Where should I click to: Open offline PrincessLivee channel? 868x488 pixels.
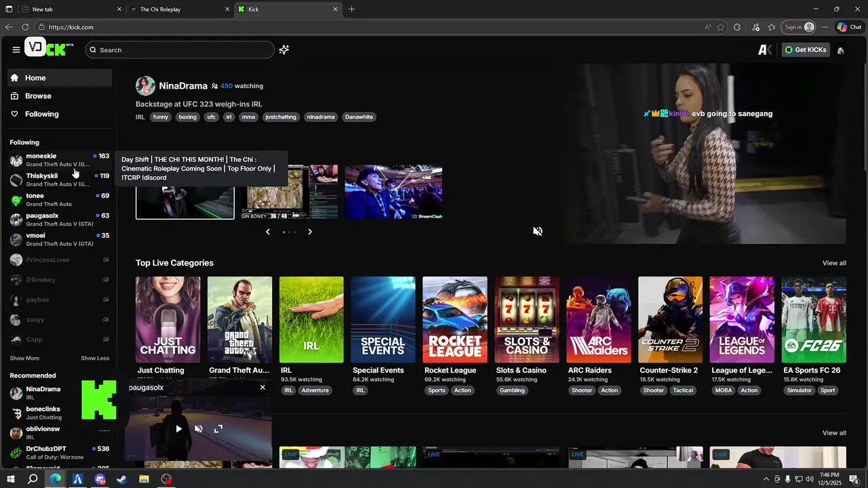pos(59,260)
